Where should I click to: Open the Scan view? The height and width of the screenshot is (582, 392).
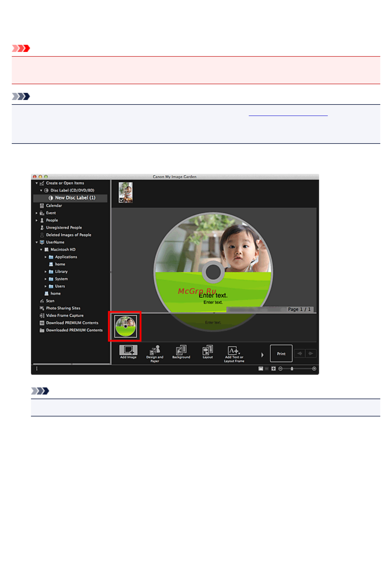click(x=50, y=301)
